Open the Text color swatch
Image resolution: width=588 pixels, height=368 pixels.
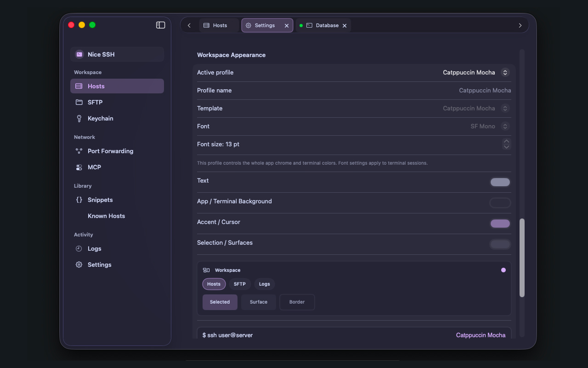point(500,182)
